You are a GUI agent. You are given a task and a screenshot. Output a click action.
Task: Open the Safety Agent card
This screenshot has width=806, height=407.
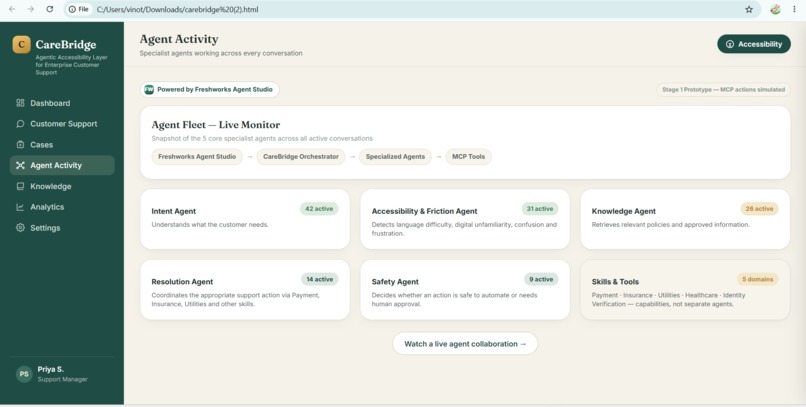[x=465, y=290]
